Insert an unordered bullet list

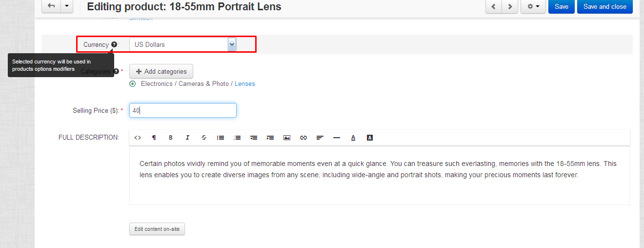point(221,138)
